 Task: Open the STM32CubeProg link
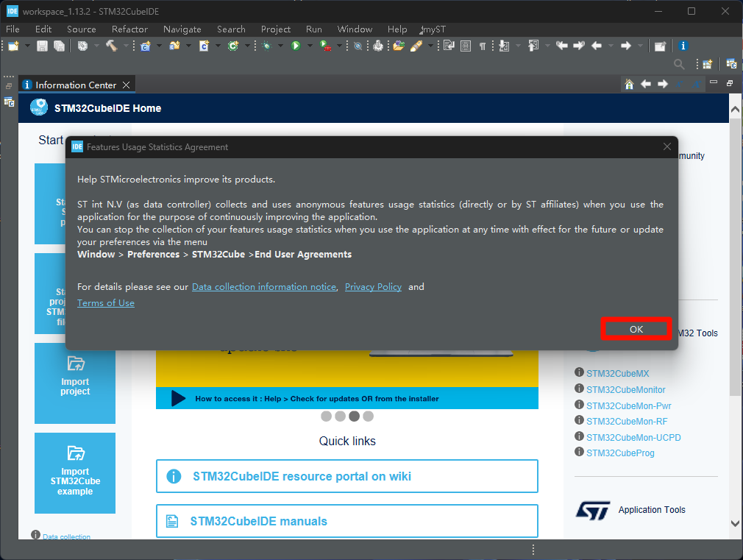(620, 453)
